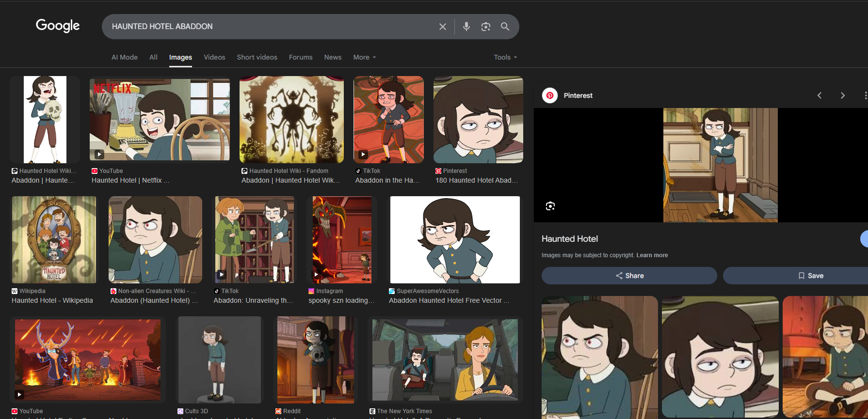
Task: Click the SuperAwesomeVectors favicon
Action: pyautogui.click(x=392, y=291)
